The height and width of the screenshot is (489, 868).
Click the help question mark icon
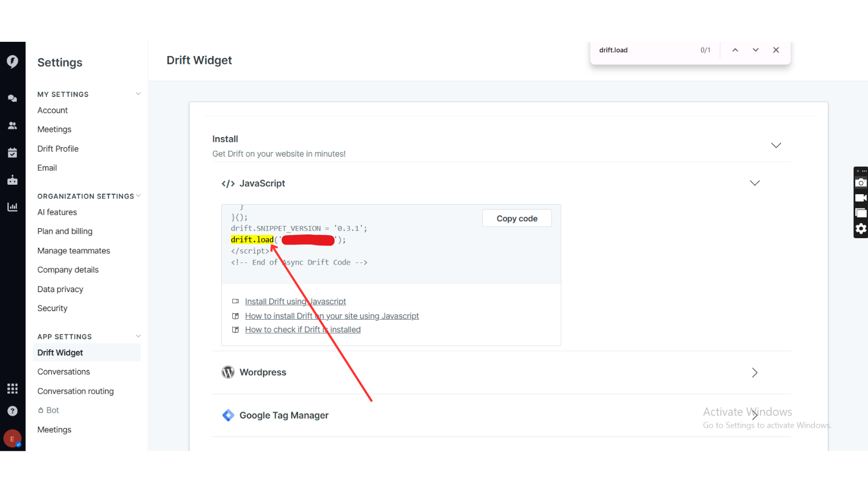coord(13,411)
